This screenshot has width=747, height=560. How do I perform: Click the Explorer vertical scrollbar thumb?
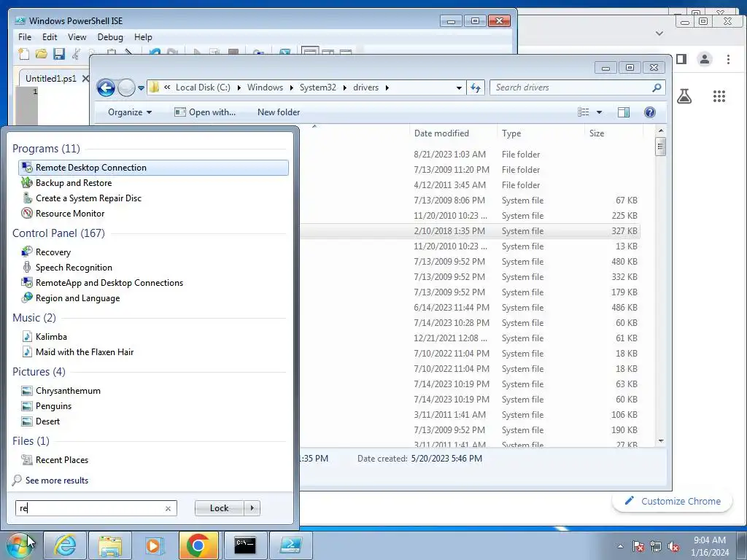tap(660, 146)
